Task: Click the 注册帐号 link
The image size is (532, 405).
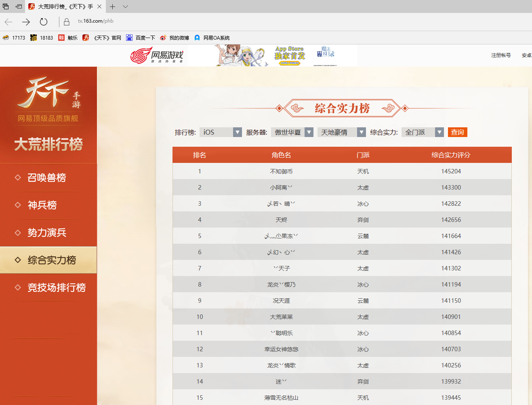Action: tap(501, 55)
